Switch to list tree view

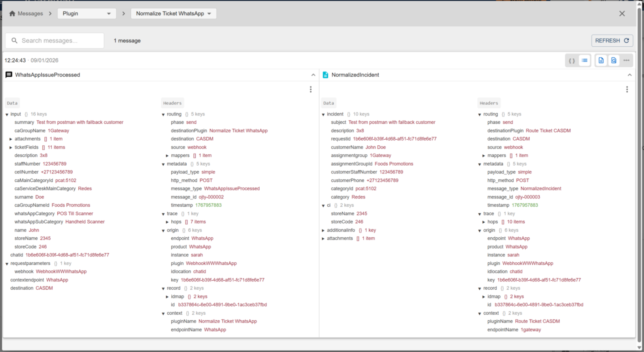585,61
